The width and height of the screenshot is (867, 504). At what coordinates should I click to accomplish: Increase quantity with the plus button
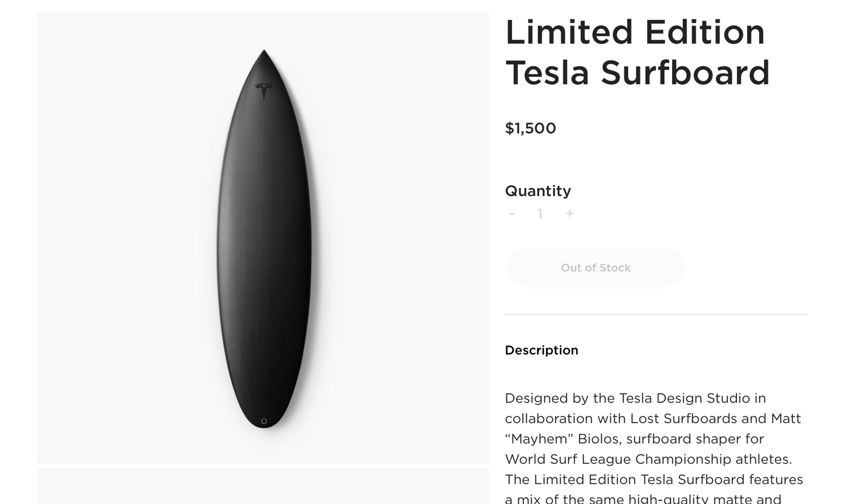pyautogui.click(x=570, y=214)
